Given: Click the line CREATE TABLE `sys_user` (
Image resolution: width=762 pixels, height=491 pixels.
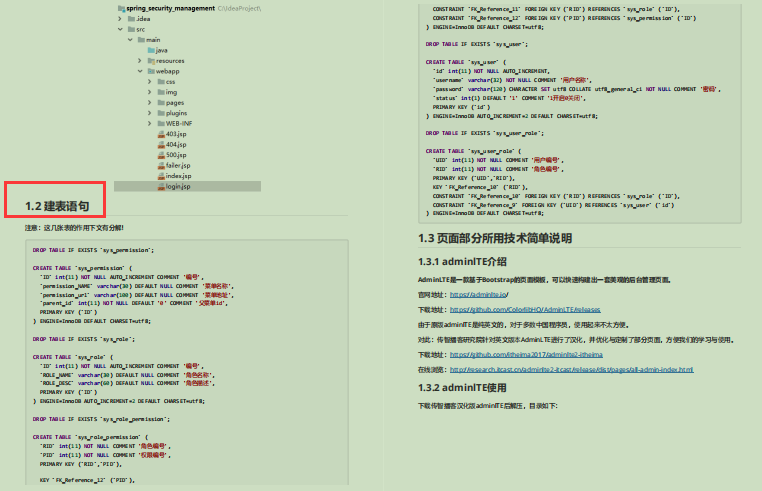Looking at the screenshot, I should click(x=466, y=62).
